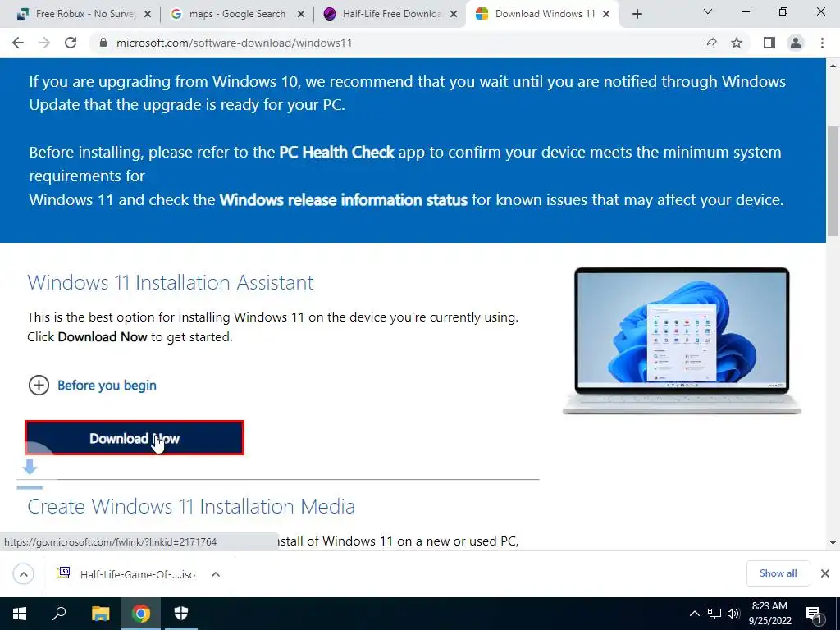Click the circular arrow on the downloads bar
This screenshot has height=630, width=840.
[23, 574]
